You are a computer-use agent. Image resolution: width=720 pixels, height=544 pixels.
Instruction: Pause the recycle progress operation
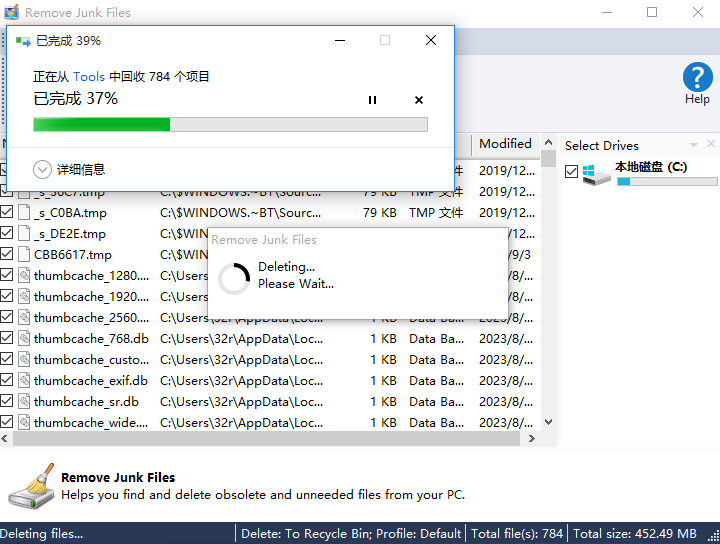tap(372, 100)
